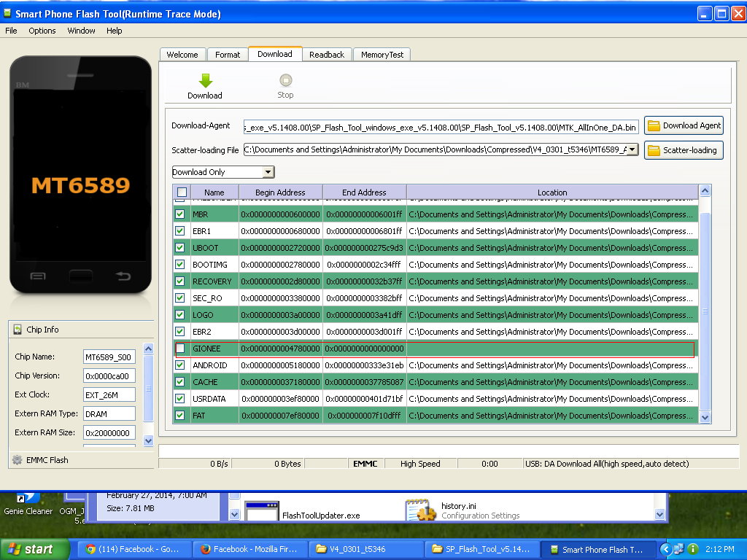Switch to the Readback tab

coord(326,55)
